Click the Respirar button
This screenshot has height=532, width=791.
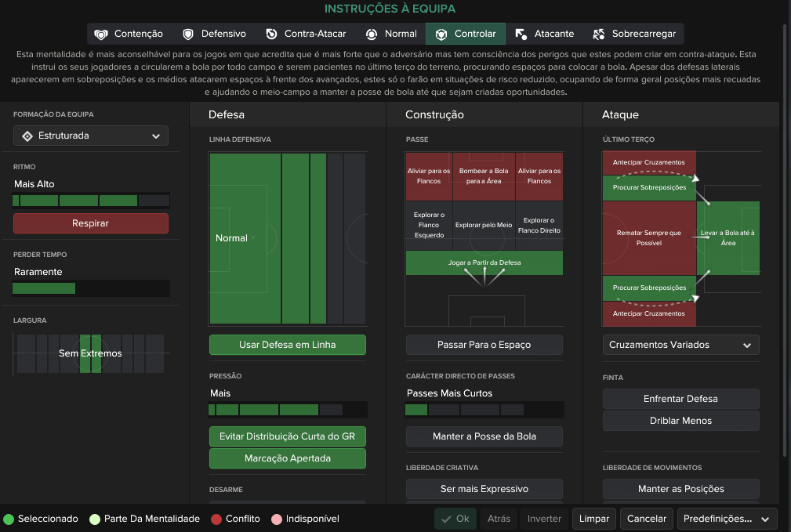coord(91,223)
